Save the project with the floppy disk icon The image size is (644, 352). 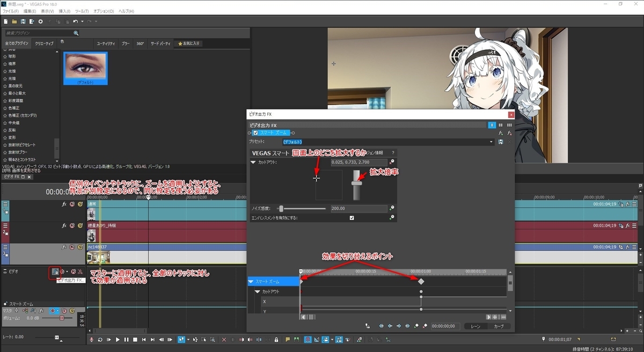(x=23, y=21)
